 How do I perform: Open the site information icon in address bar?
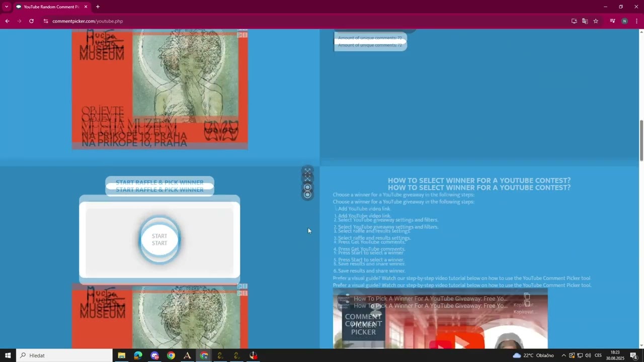pos(46,21)
